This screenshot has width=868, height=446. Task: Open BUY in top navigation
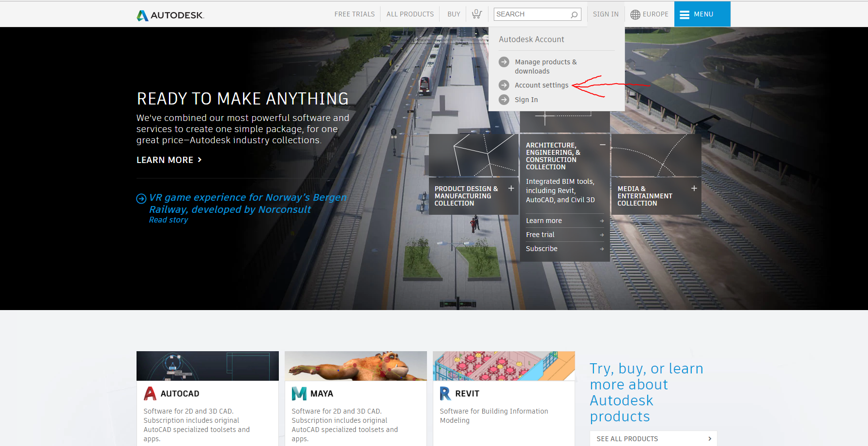[454, 15]
